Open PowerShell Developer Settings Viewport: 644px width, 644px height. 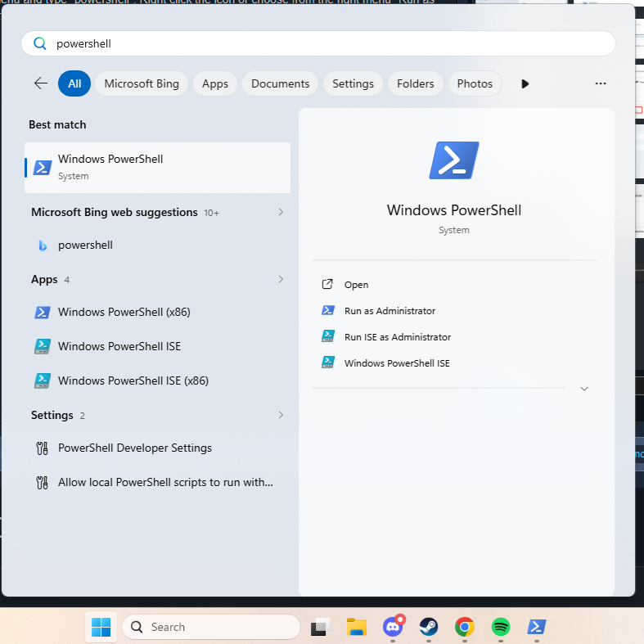(x=158, y=448)
